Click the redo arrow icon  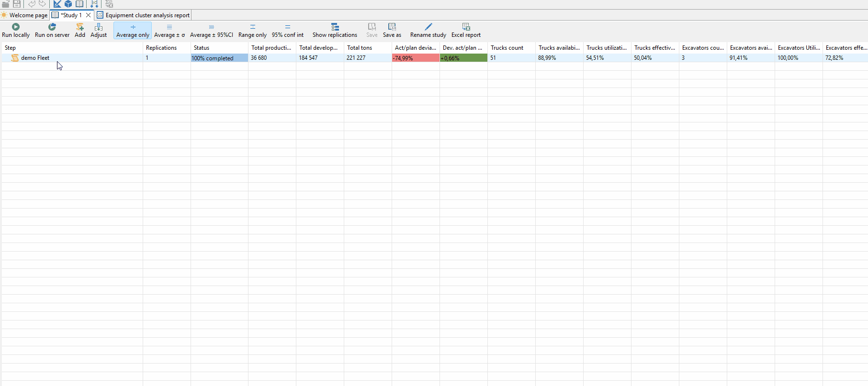(x=43, y=4)
